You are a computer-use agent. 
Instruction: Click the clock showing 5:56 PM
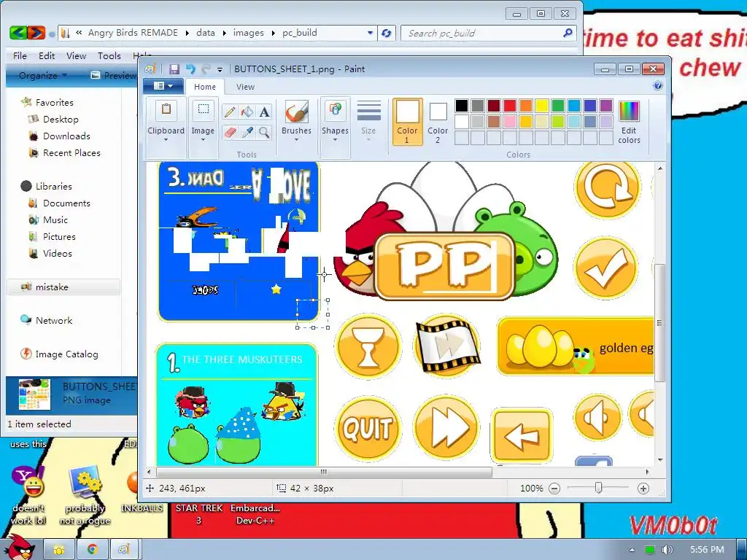pyautogui.click(x=706, y=550)
